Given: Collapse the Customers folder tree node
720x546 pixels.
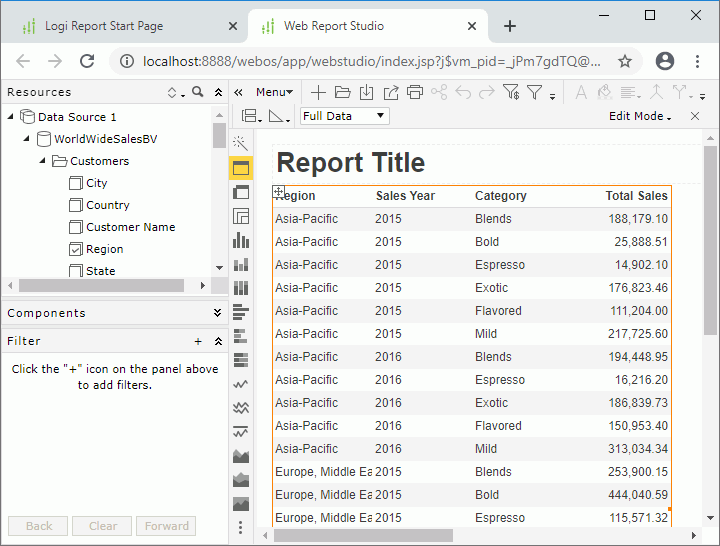Looking at the screenshot, I should (43, 161).
